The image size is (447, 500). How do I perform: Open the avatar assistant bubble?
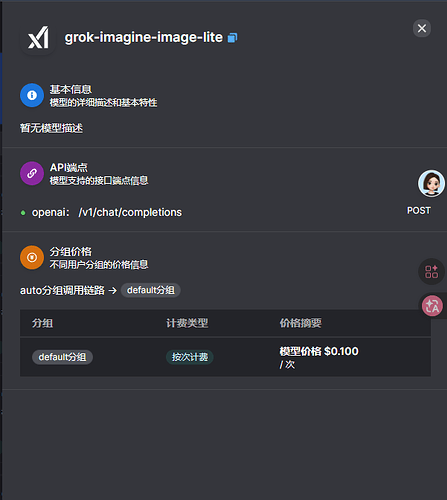431,183
